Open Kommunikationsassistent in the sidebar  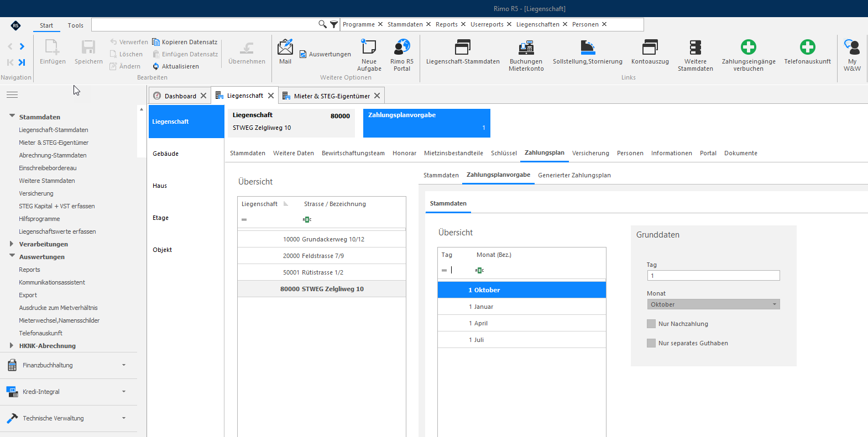pyautogui.click(x=52, y=282)
